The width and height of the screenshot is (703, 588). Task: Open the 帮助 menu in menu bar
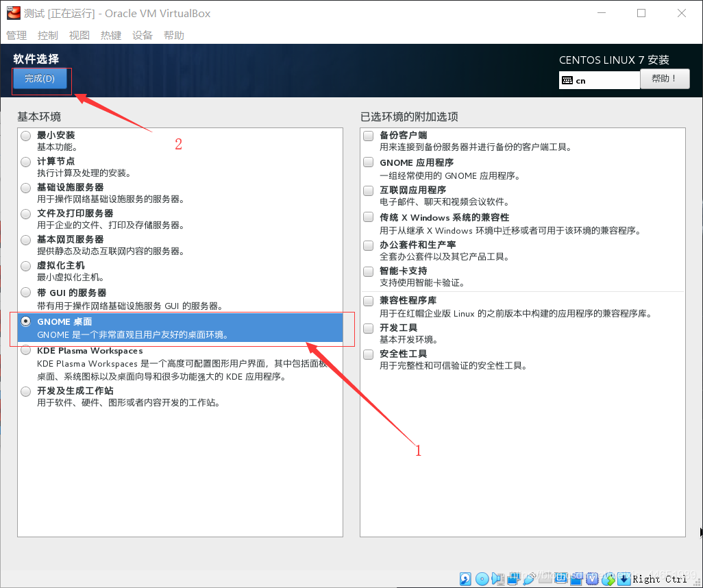(174, 35)
